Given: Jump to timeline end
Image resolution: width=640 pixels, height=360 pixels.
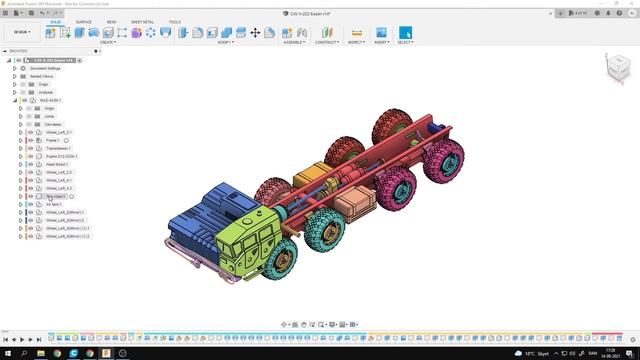Looking at the screenshot, I should (39, 339).
